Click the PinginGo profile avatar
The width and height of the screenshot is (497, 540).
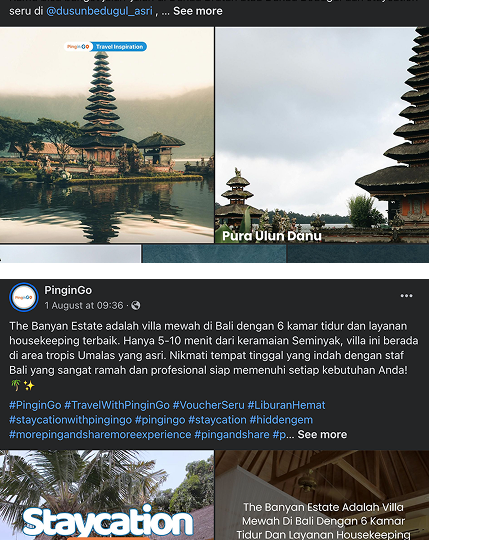click(24, 297)
